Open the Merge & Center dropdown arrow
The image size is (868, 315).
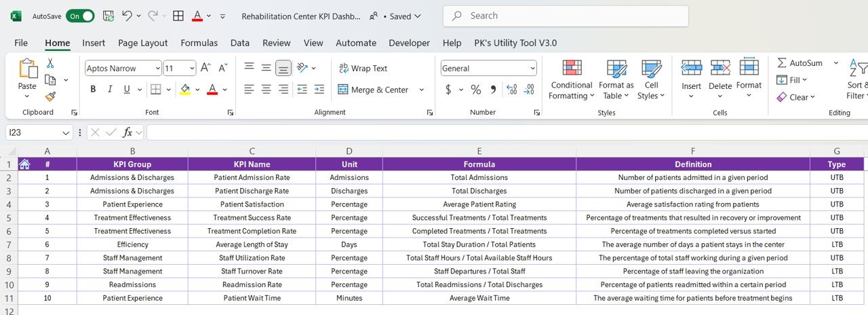(x=421, y=90)
